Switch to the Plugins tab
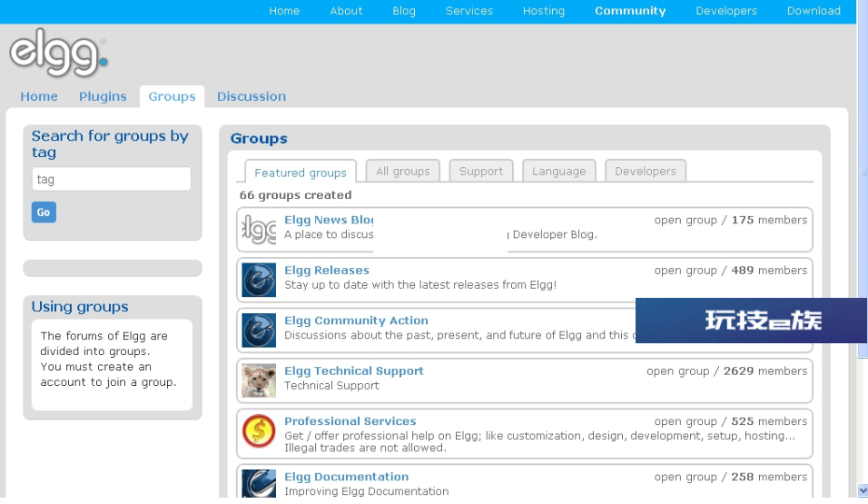The width and height of the screenshot is (868, 504). 103,96
